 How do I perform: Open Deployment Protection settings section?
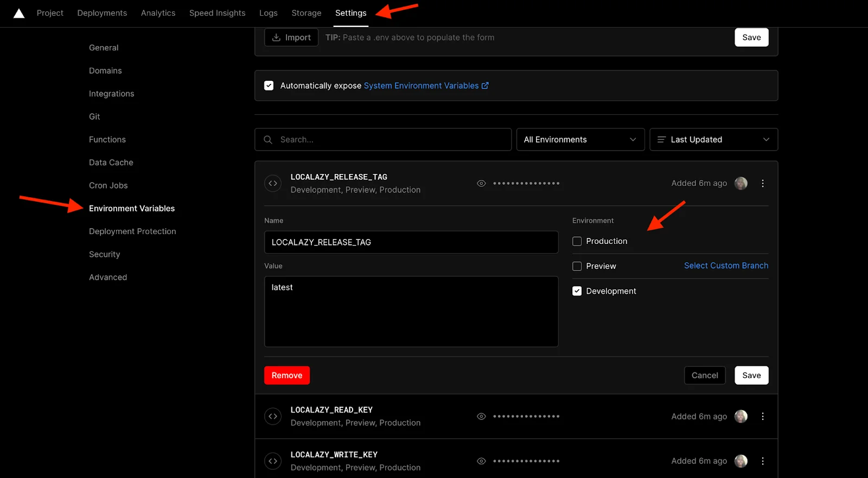(x=132, y=231)
